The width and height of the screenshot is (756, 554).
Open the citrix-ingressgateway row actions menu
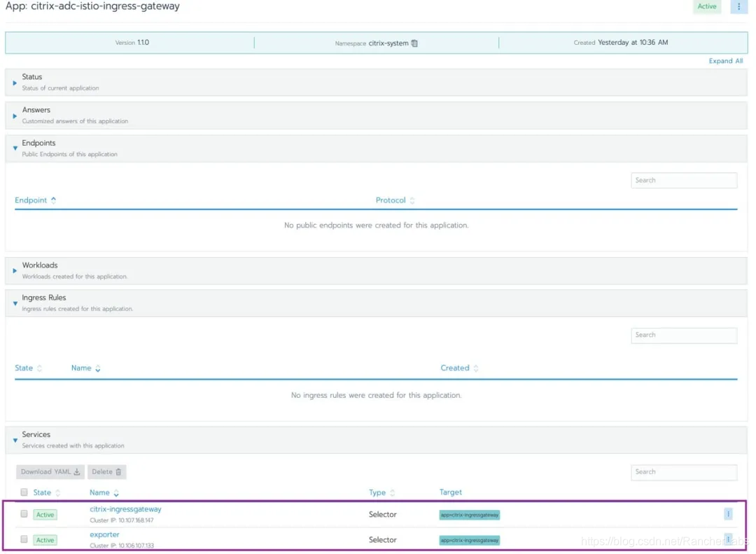(728, 514)
